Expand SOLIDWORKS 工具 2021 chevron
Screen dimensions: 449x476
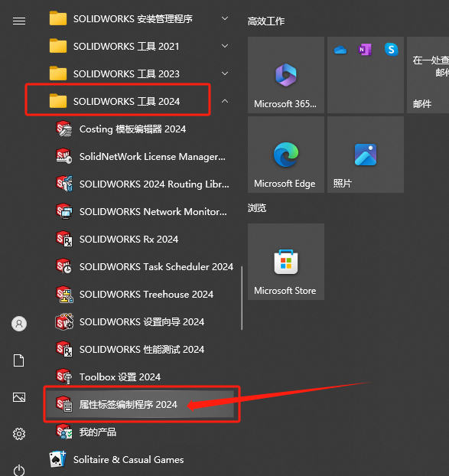tap(225, 46)
